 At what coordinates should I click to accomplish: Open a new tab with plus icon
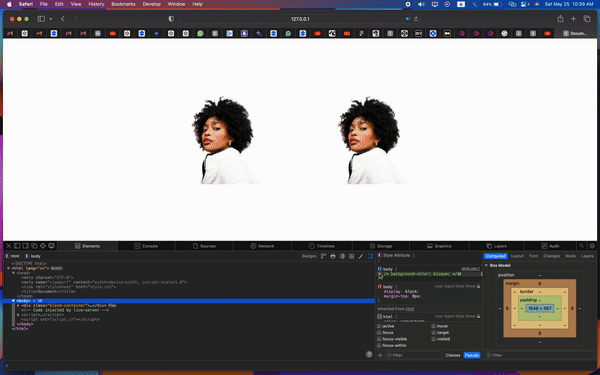(573, 18)
